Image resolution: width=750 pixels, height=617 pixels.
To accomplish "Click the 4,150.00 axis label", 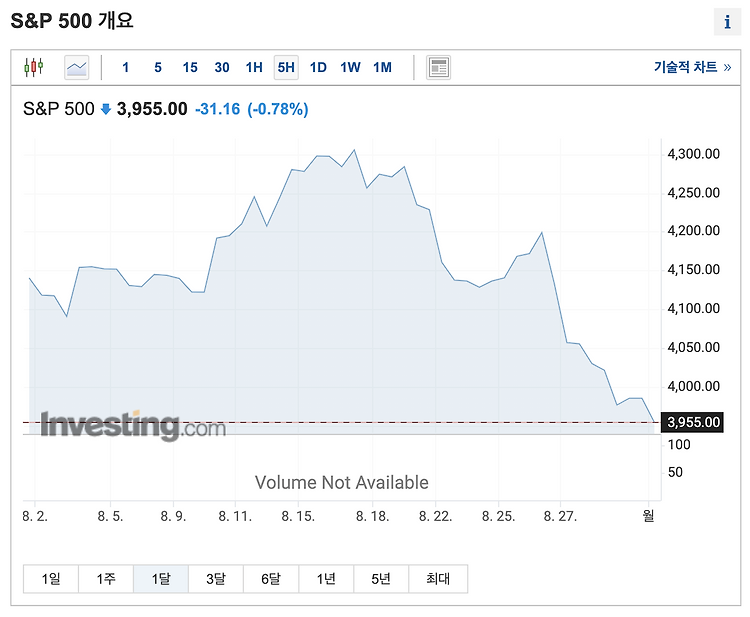I will tap(694, 270).
